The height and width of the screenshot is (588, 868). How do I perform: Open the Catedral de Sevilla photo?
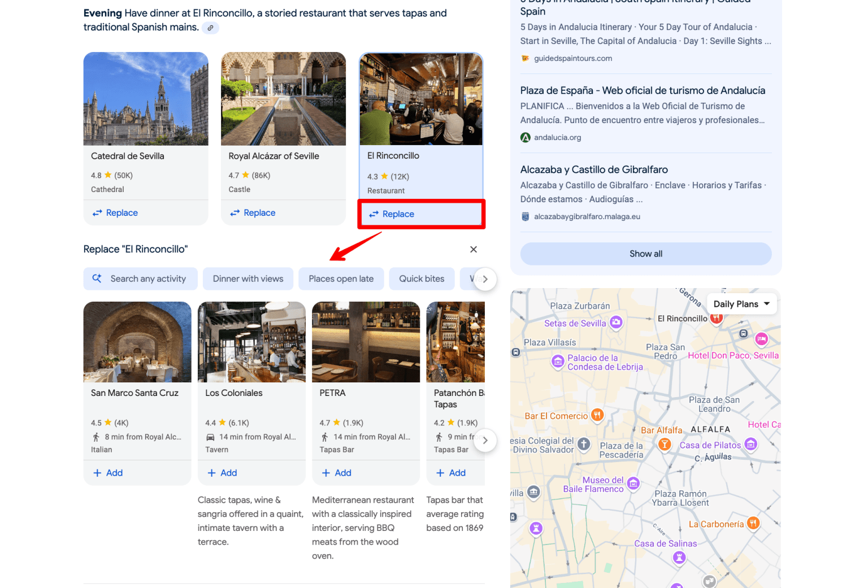(146, 99)
